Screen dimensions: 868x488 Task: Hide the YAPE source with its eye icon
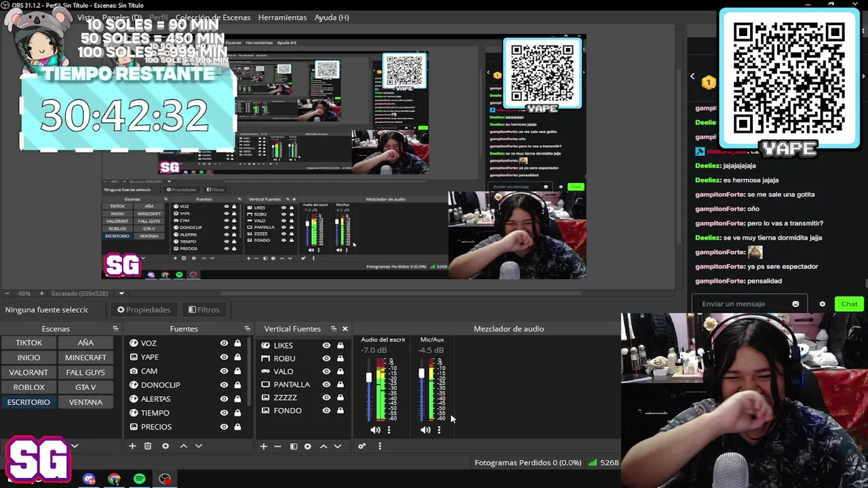[224, 357]
